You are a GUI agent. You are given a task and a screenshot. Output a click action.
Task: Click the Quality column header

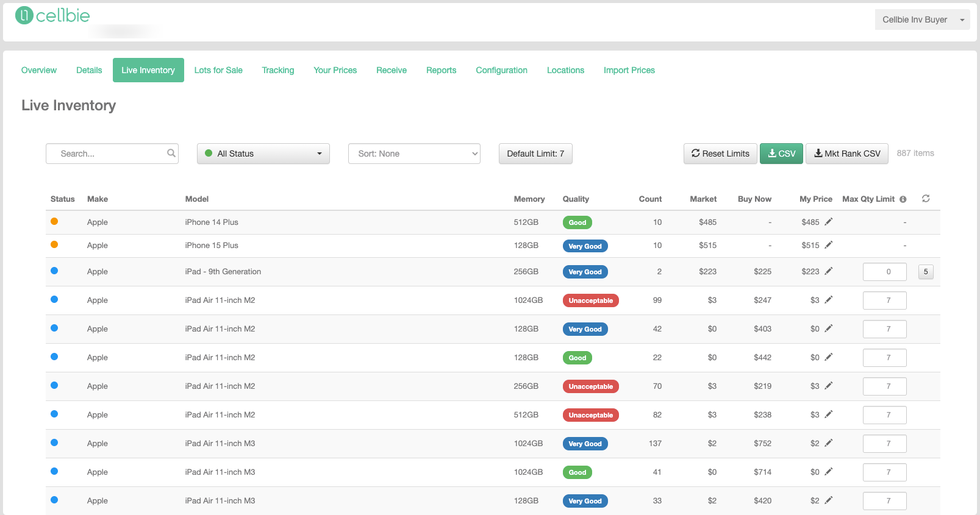pos(576,199)
